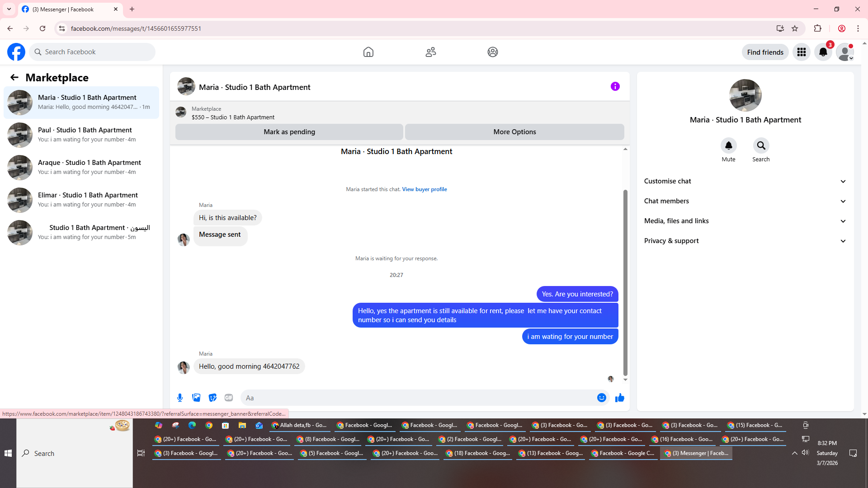Search in conversation with magnifier icon
868x488 pixels.
coord(761,145)
